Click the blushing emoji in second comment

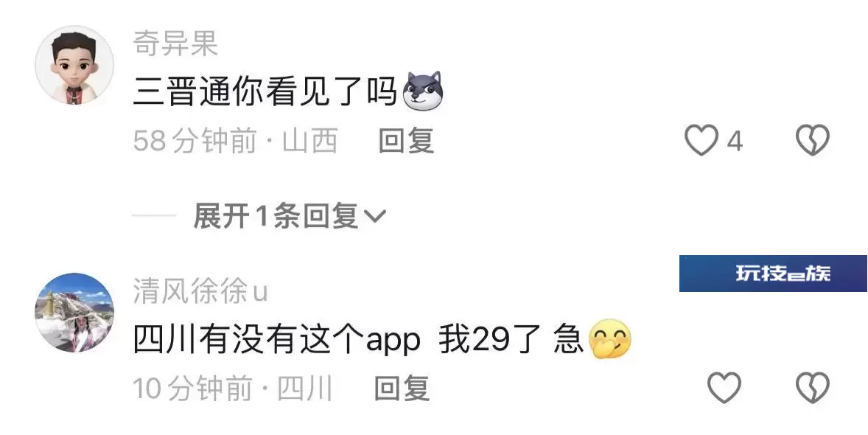tap(610, 338)
